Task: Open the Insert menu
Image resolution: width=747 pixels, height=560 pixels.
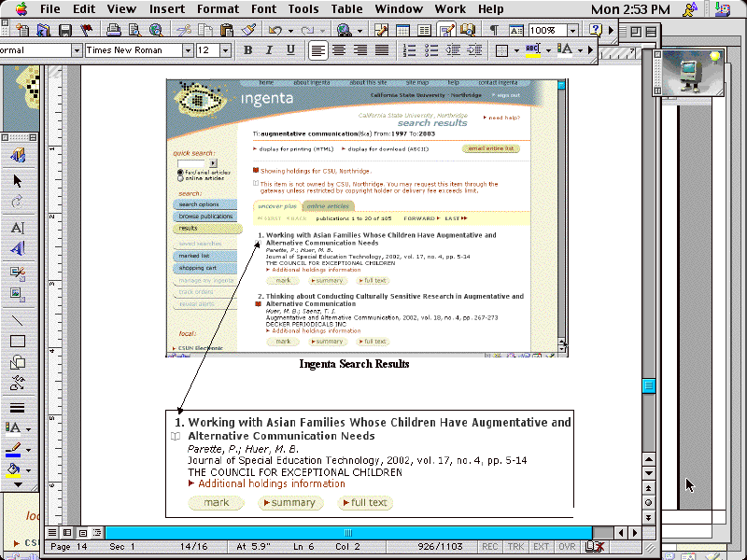Action: [x=167, y=9]
